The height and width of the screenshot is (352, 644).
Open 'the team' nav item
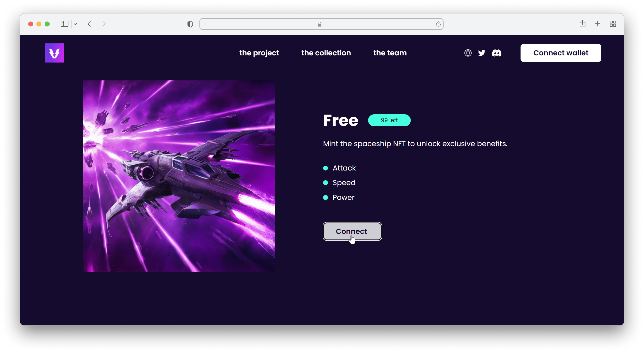click(x=390, y=53)
